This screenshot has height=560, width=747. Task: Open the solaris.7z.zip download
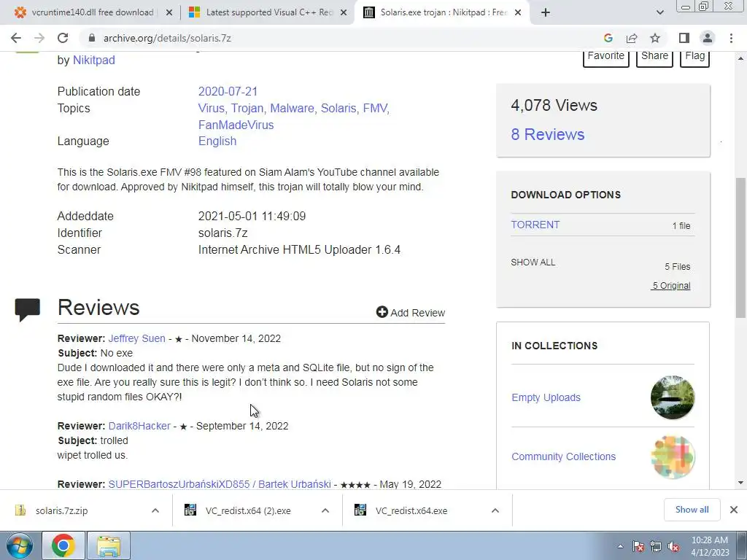point(61,510)
